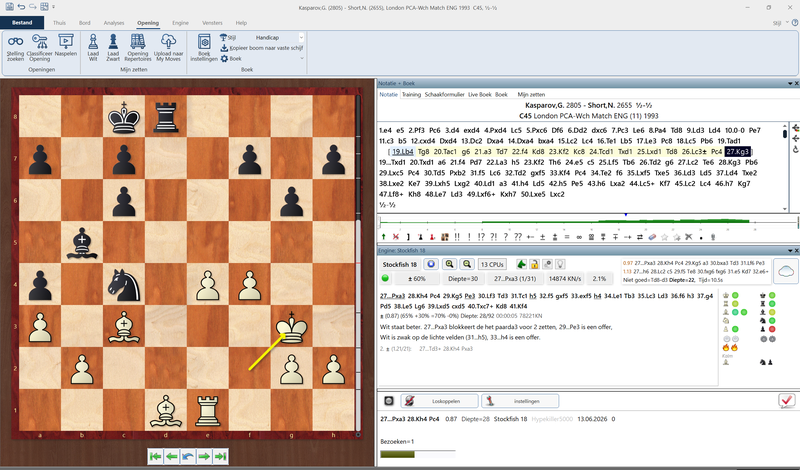The image size is (800, 470).
Task: Toggle the lightbulb hint icon
Action: click(x=560, y=264)
